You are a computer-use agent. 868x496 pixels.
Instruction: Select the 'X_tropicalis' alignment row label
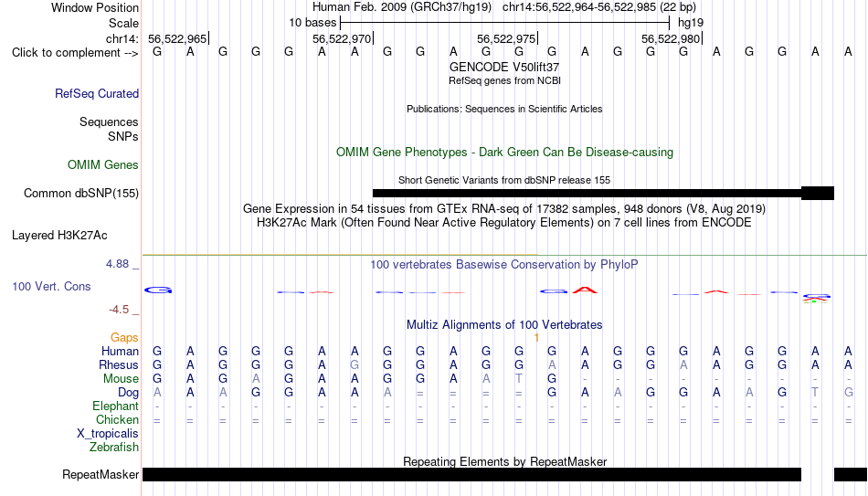108,434
